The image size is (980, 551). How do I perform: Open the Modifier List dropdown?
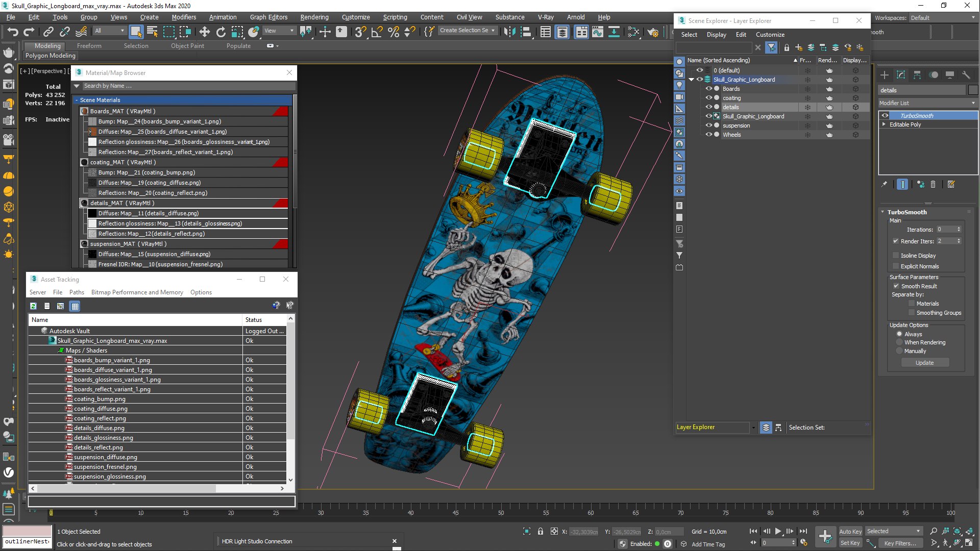click(x=927, y=103)
